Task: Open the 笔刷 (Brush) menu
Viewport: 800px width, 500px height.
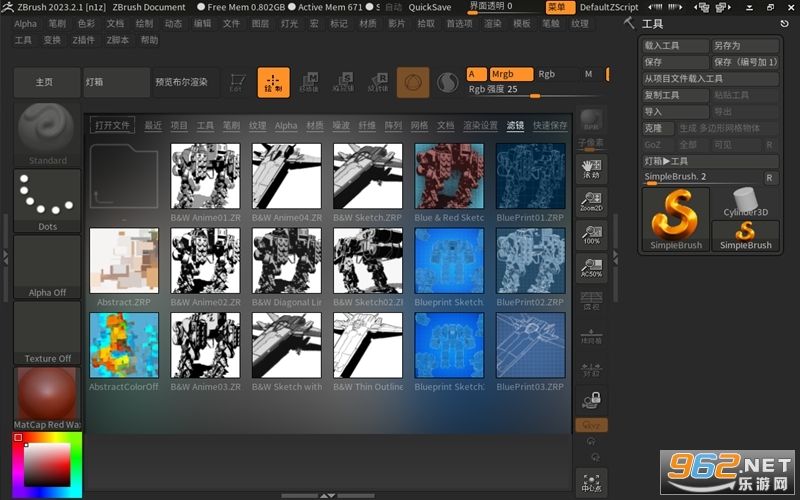Action: click(x=57, y=23)
